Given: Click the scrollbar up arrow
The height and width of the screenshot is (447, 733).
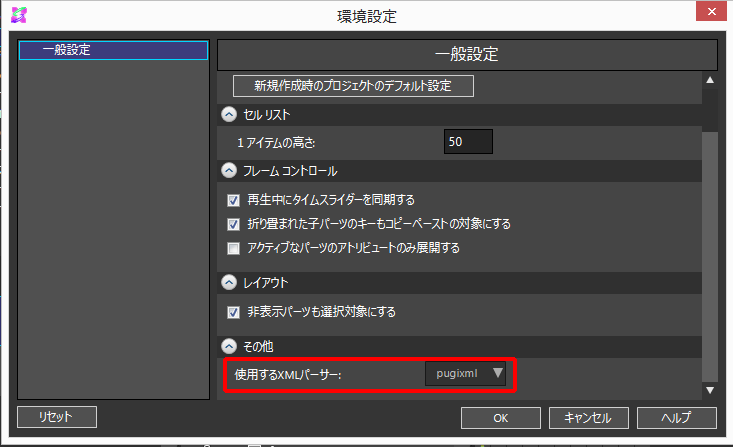Looking at the screenshot, I should (710, 80).
